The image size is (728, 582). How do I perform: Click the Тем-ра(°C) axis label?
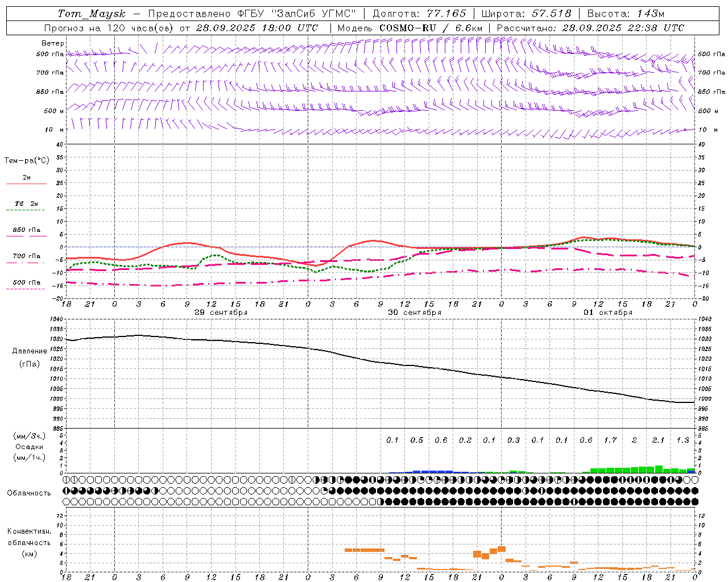[27, 161]
